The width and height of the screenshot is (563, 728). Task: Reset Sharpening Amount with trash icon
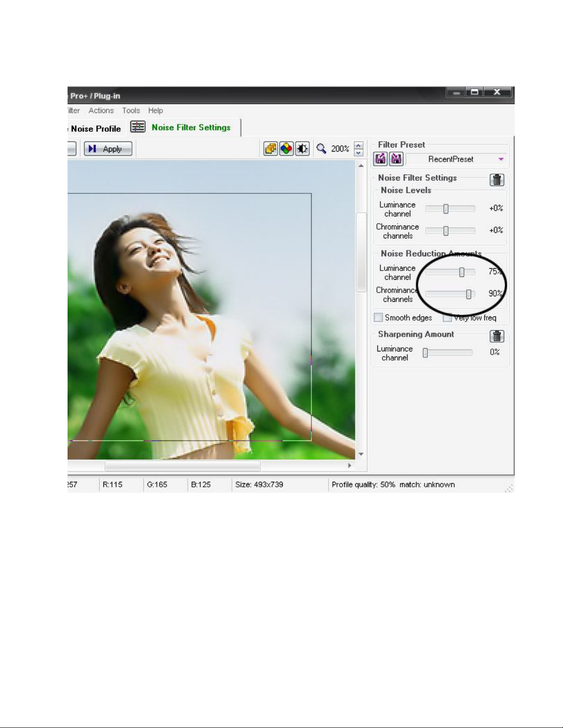tap(497, 336)
